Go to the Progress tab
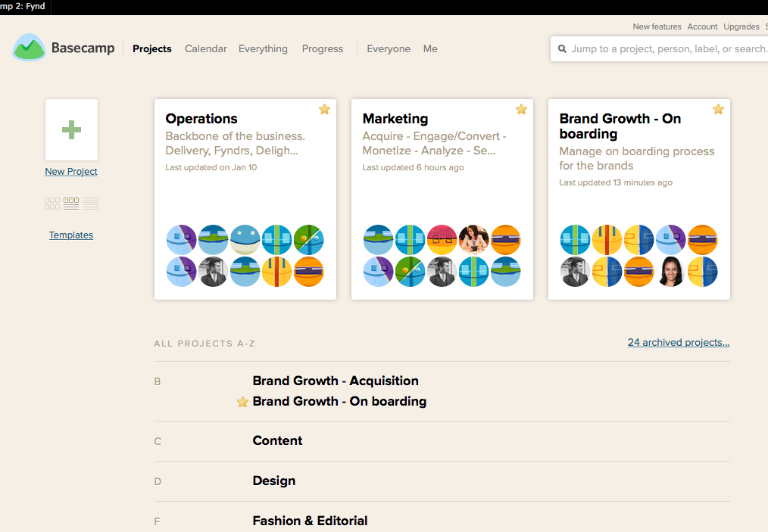 click(323, 48)
